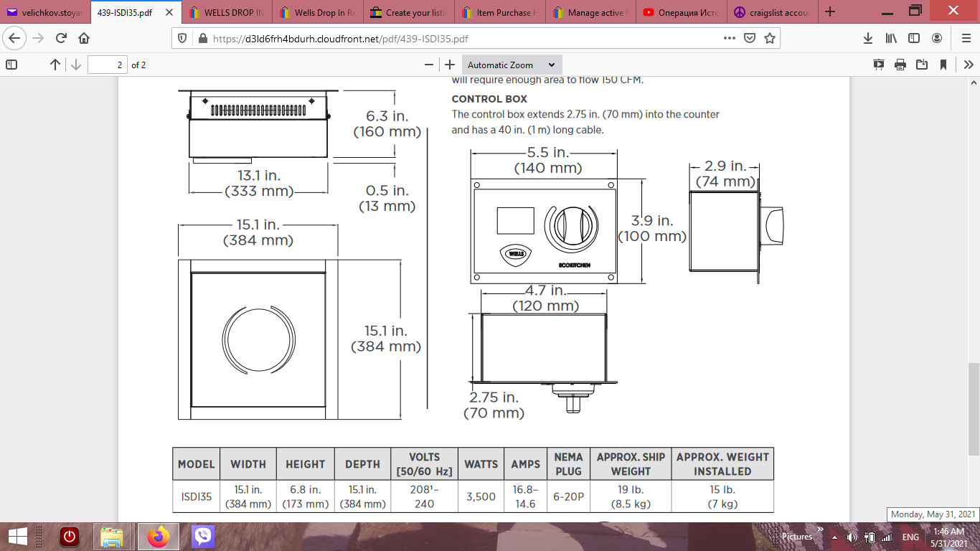The height and width of the screenshot is (551, 980).
Task: Open the Firefox downloads panel
Action: point(868,38)
